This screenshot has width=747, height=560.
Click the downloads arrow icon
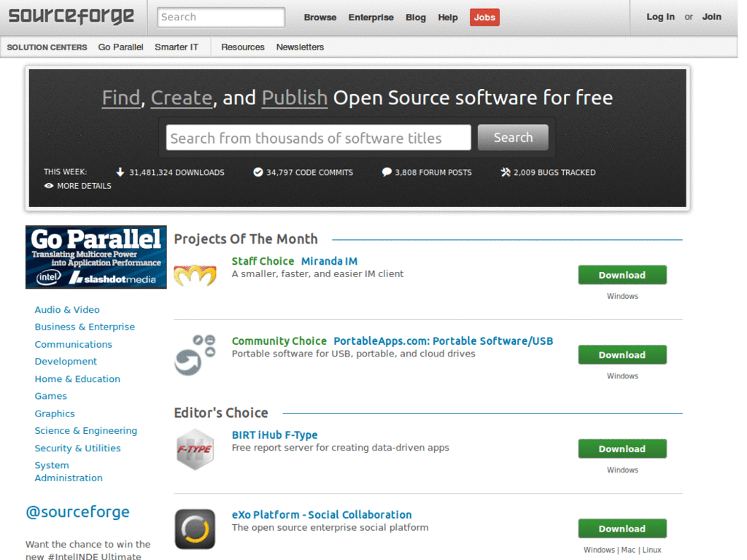pos(120,172)
